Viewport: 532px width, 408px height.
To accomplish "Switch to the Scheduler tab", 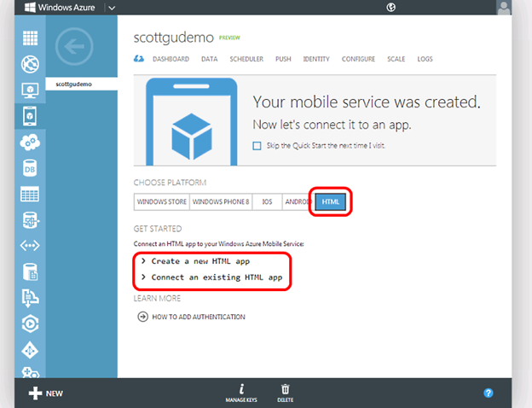I will tap(246, 59).
